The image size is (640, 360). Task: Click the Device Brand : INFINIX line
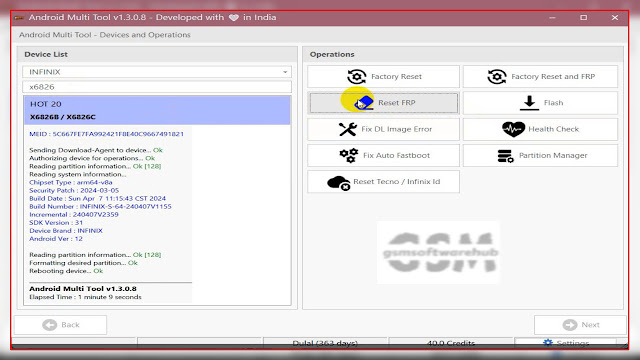[x=66, y=231]
